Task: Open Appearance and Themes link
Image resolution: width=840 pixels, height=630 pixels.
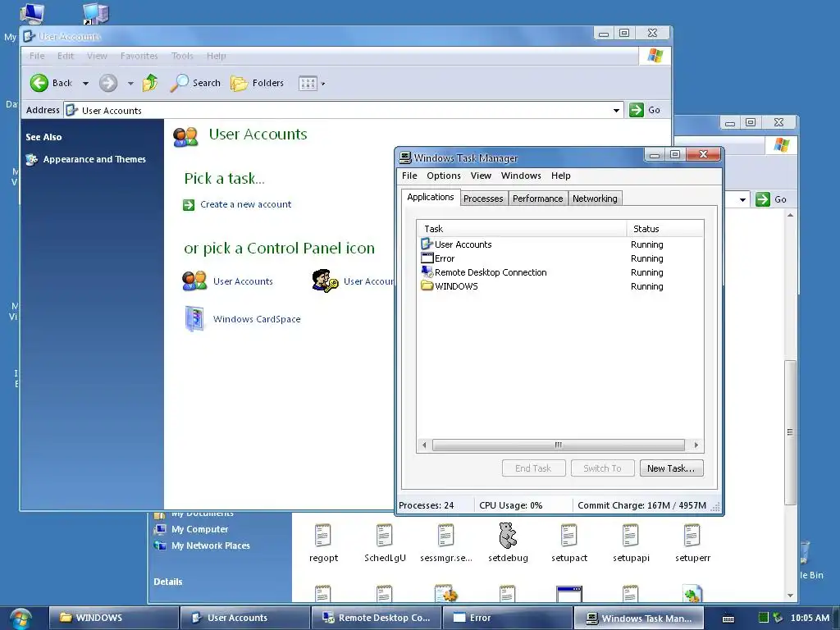Action: tap(94, 159)
